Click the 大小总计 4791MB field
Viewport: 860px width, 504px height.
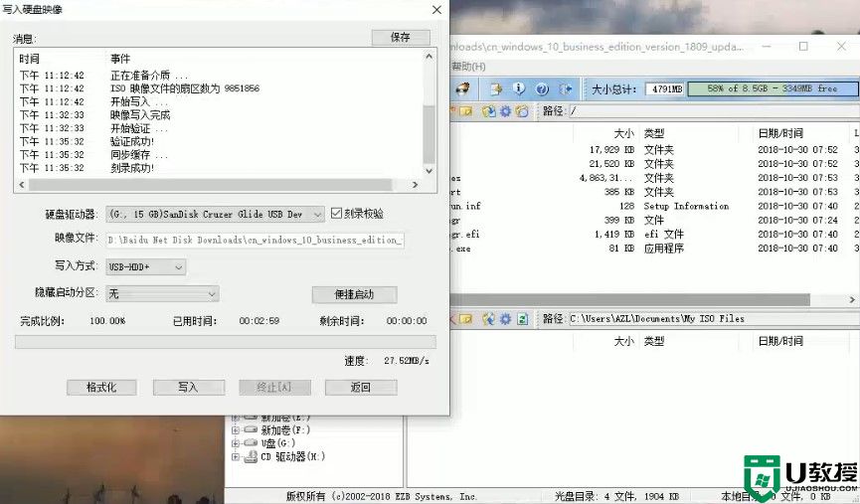665,88
